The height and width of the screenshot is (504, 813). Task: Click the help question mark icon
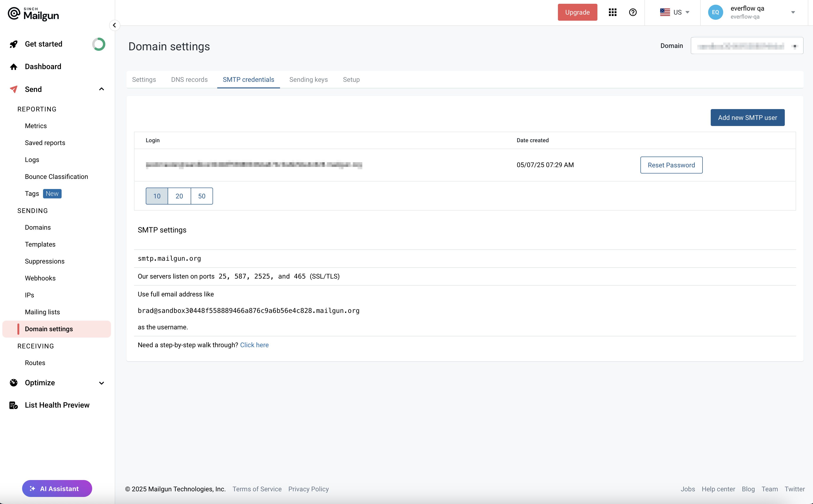(632, 12)
